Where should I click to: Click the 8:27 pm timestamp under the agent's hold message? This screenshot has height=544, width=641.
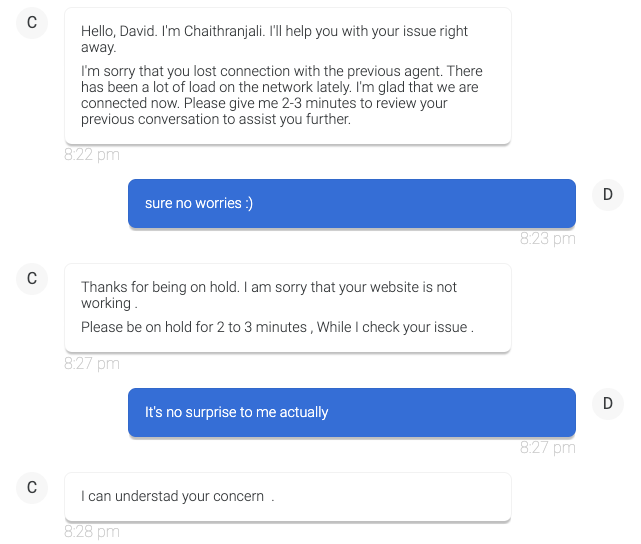click(92, 364)
